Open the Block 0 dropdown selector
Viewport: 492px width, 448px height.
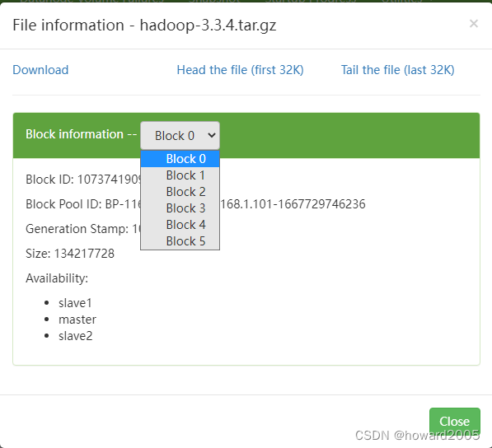(x=180, y=135)
